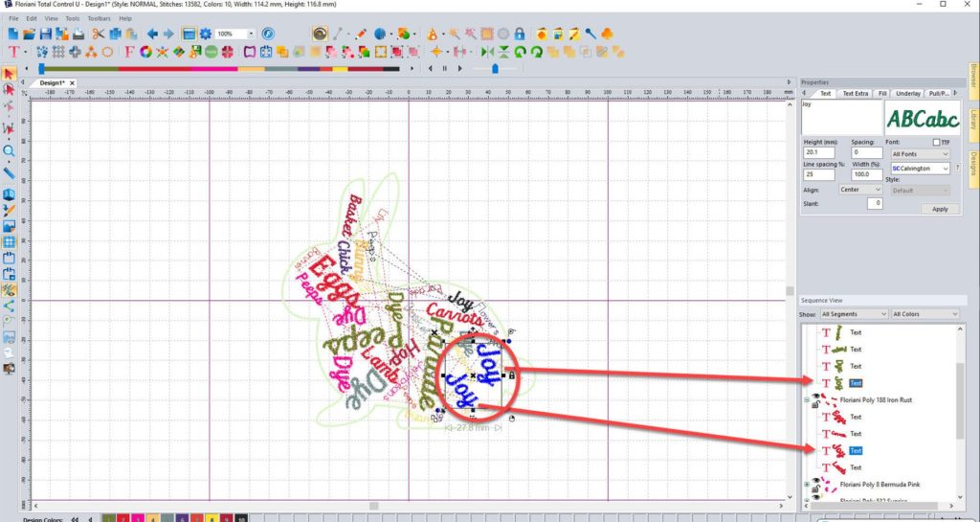Open the Align Center dropdown

pyautogui.click(x=860, y=190)
